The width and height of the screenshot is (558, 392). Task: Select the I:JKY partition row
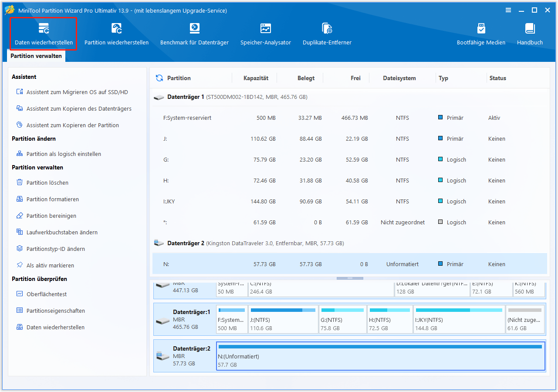tap(350, 202)
